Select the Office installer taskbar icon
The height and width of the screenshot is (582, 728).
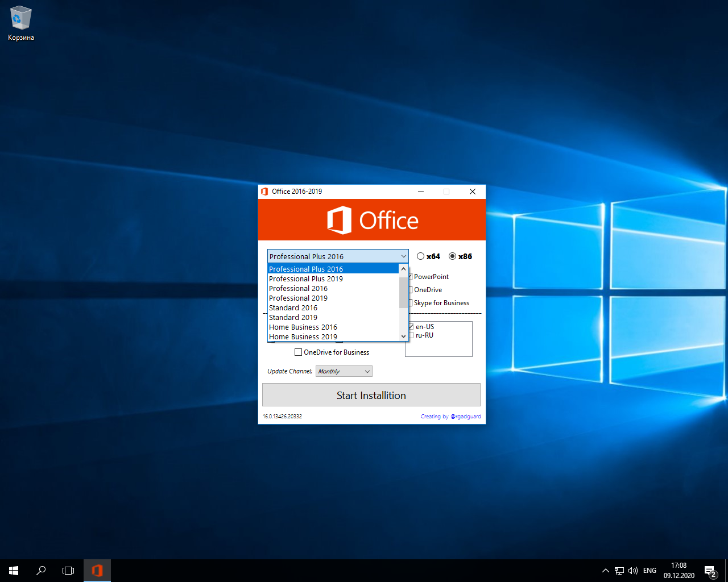pos(97,571)
